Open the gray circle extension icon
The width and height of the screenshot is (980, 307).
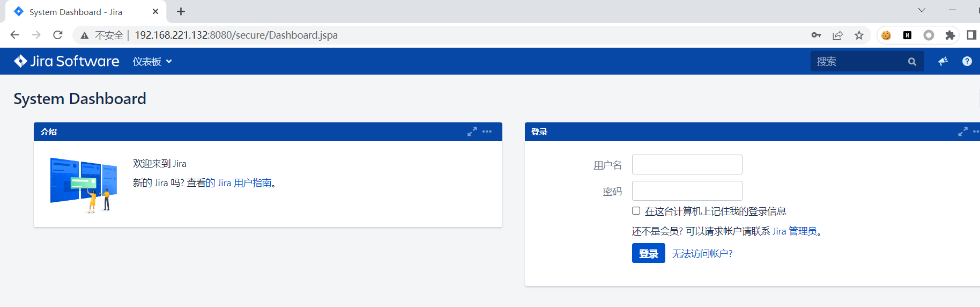coord(929,35)
